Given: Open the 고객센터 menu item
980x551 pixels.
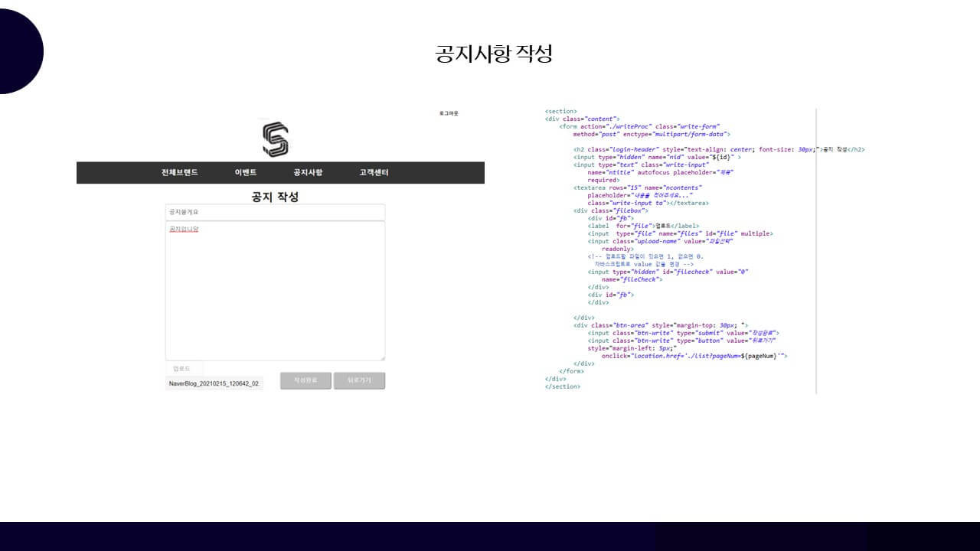Looking at the screenshot, I should coord(374,172).
